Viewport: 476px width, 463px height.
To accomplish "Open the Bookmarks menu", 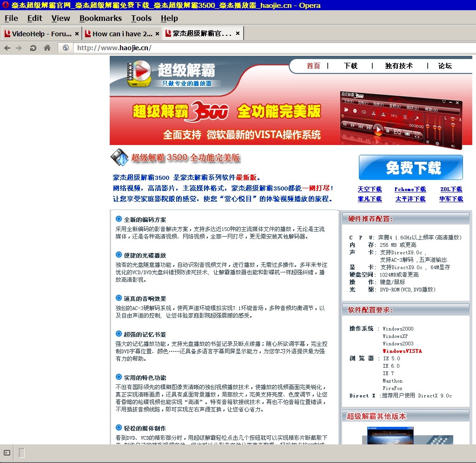I will click(x=100, y=18).
